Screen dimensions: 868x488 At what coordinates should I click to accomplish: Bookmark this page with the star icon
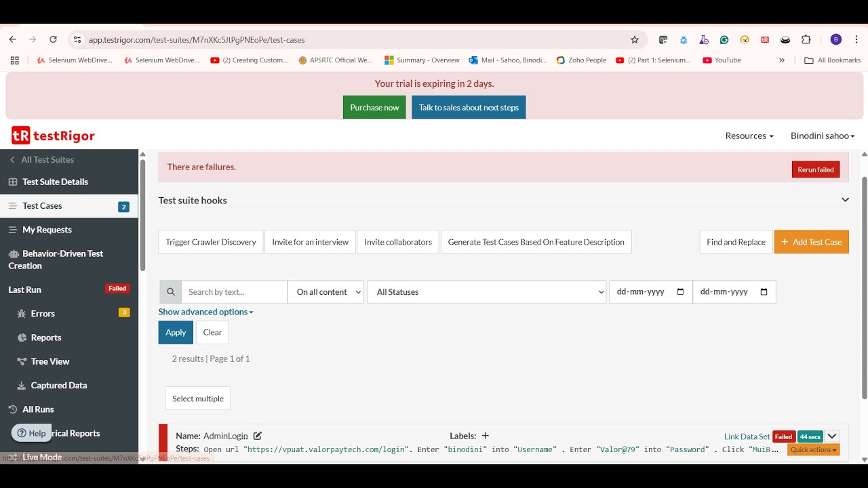tap(635, 40)
